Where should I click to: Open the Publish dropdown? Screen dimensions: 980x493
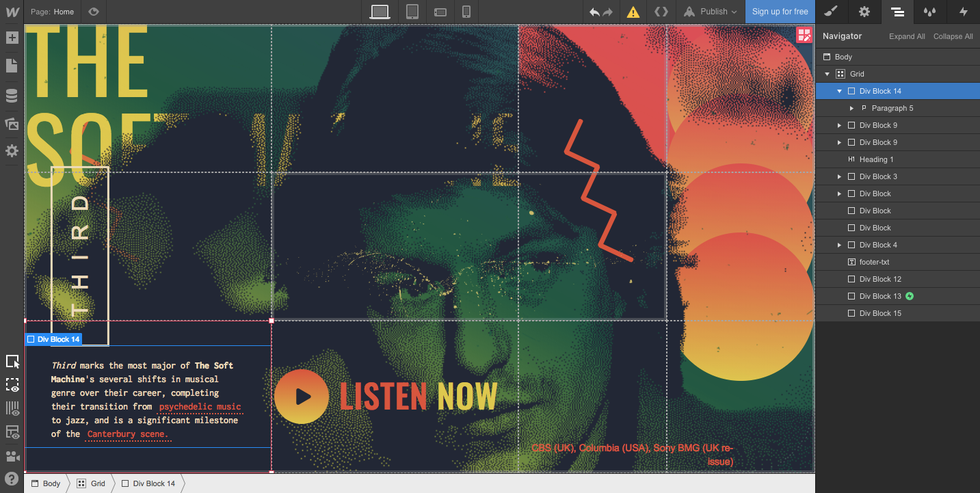[x=710, y=12]
